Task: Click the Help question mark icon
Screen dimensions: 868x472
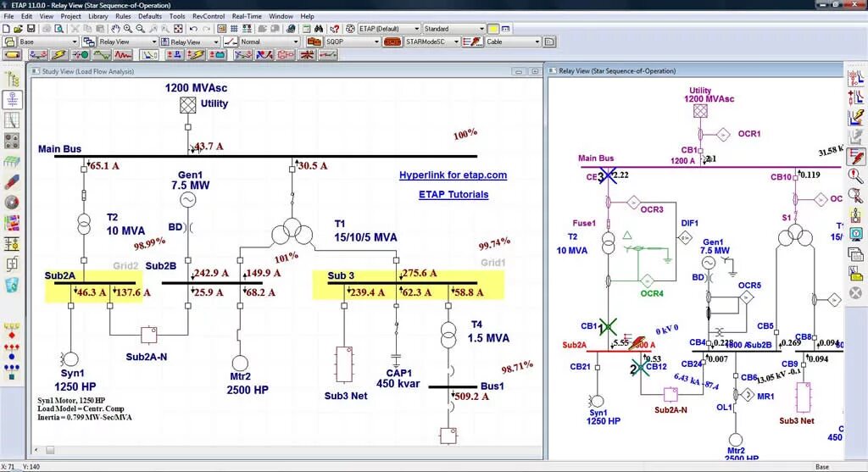Action: [334, 29]
